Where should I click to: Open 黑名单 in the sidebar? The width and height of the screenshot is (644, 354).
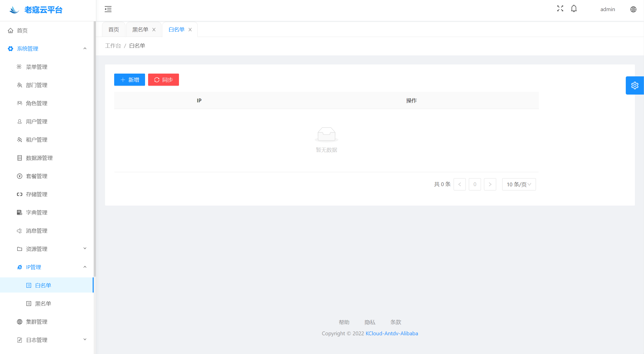tap(43, 303)
